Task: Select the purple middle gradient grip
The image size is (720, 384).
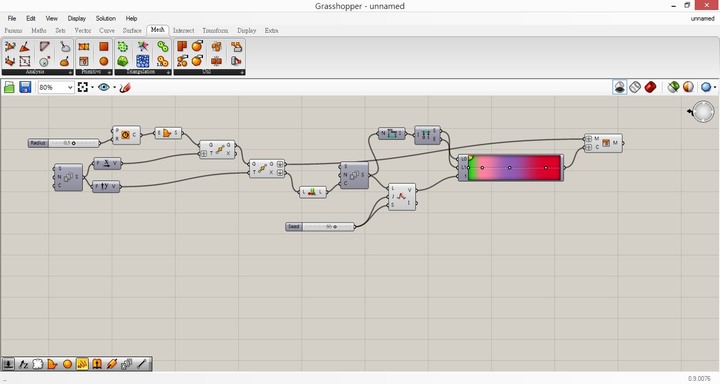Action: coord(510,168)
